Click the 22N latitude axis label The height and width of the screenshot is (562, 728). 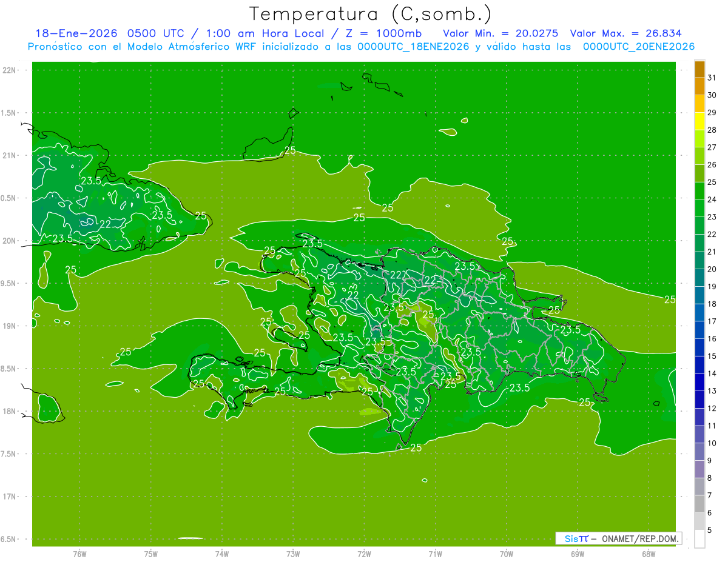pos(10,70)
